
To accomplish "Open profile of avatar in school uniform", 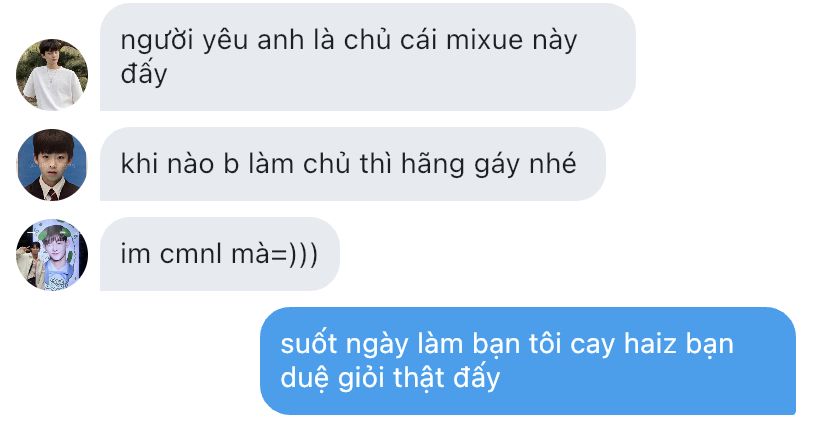I will coord(52,165).
